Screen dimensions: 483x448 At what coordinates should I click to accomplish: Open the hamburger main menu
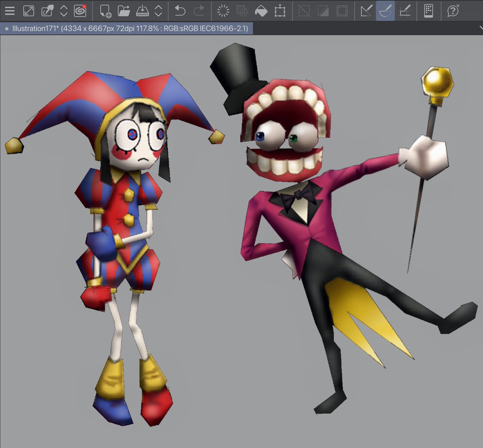coord(10,11)
